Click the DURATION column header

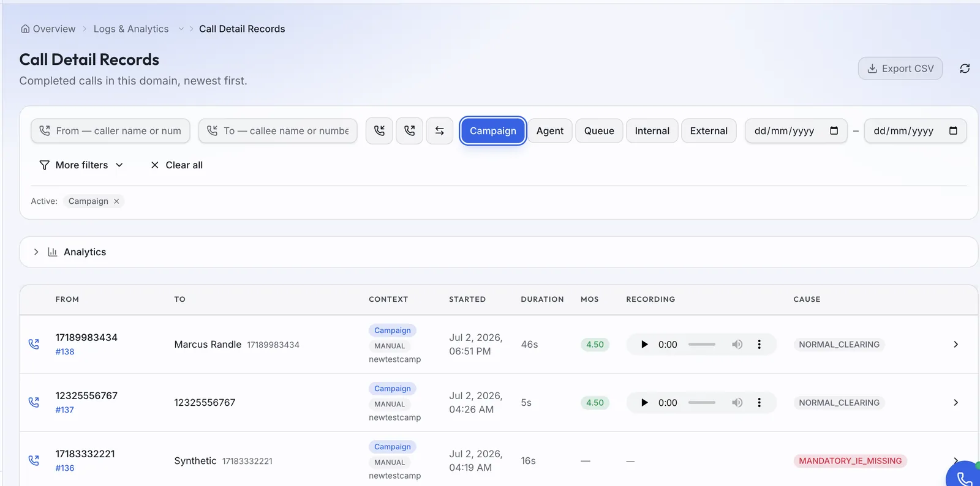point(542,299)
